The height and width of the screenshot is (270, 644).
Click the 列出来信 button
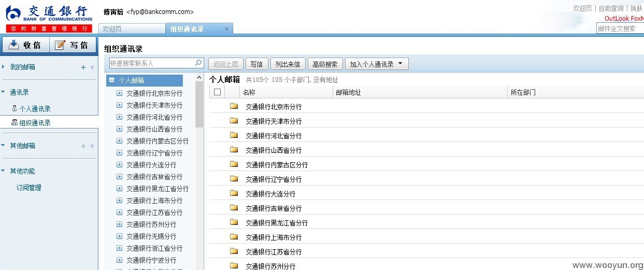click(288, 64)
